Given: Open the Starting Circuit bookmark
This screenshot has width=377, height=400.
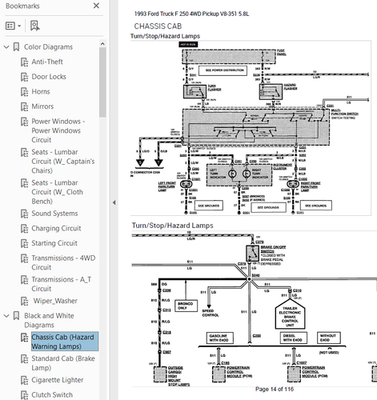Looking at the screenshot, I should (54, 243).
